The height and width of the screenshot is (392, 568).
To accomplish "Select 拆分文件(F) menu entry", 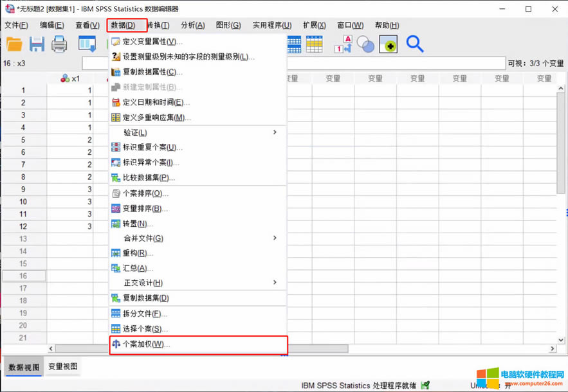I will pos(145,314).
